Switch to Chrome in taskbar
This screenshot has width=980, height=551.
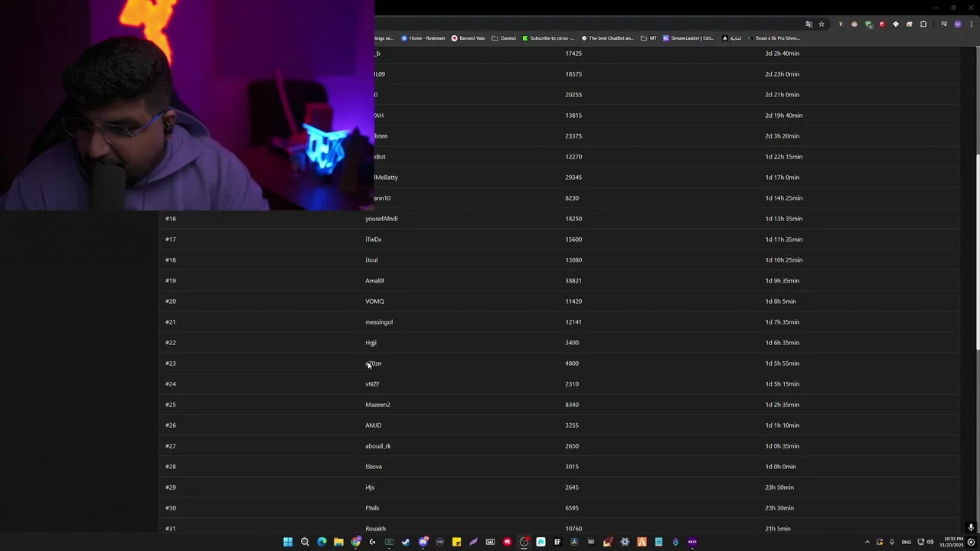click(x=355, y=542)
